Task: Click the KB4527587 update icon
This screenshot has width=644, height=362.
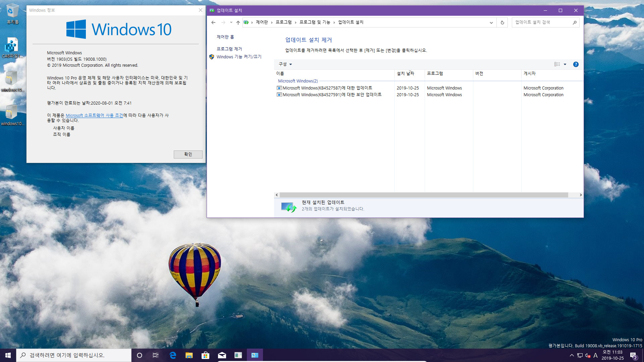Action: 279,88
